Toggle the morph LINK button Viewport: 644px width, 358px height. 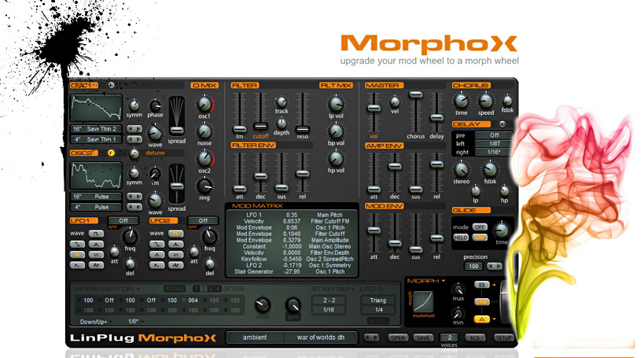482,302
